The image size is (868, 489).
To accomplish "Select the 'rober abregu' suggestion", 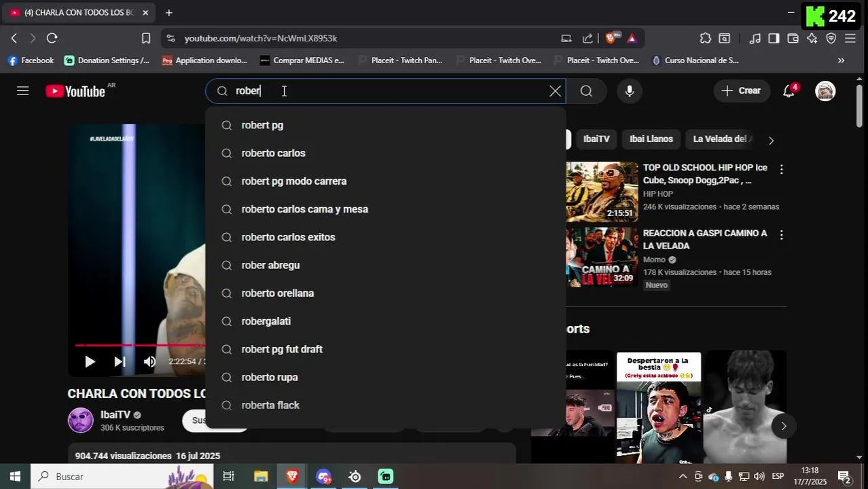I will click(x=385, y=265).
